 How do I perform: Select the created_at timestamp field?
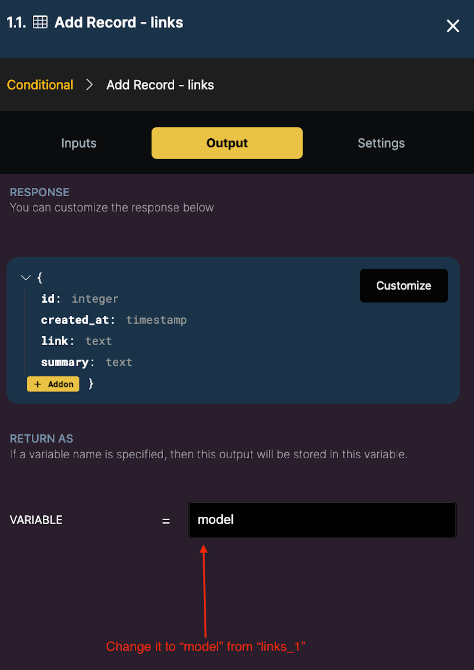click(114, 320)
